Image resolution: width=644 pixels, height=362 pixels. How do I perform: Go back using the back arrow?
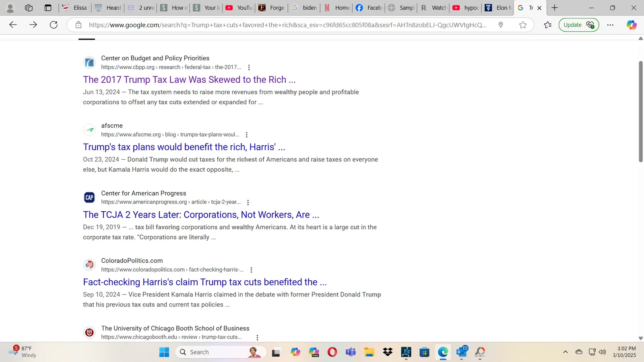[13, 25]
